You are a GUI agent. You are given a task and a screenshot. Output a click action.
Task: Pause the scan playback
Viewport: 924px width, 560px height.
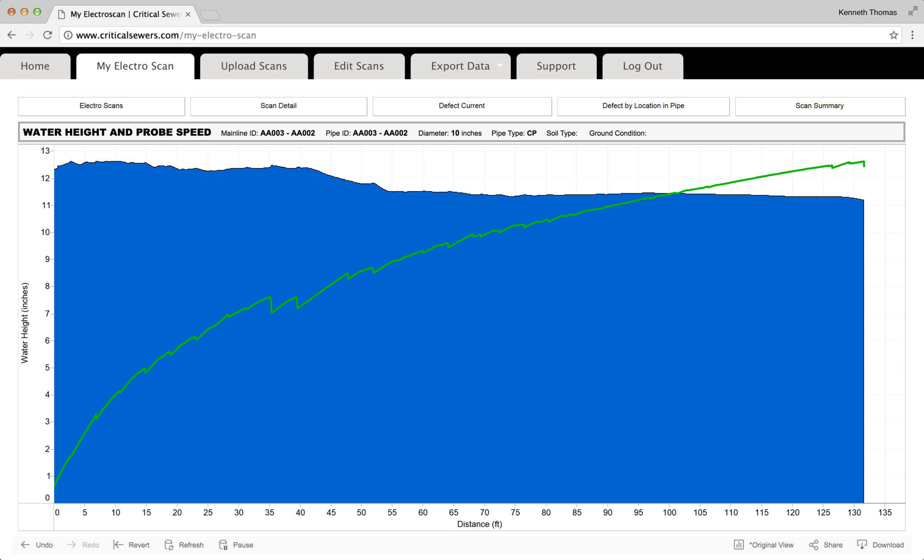(x=236, y=545)
